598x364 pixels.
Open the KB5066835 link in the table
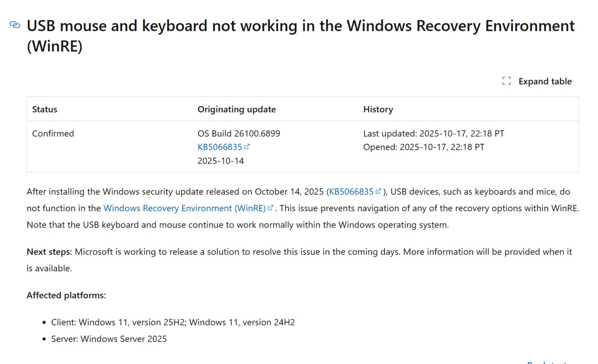point(220,147)
